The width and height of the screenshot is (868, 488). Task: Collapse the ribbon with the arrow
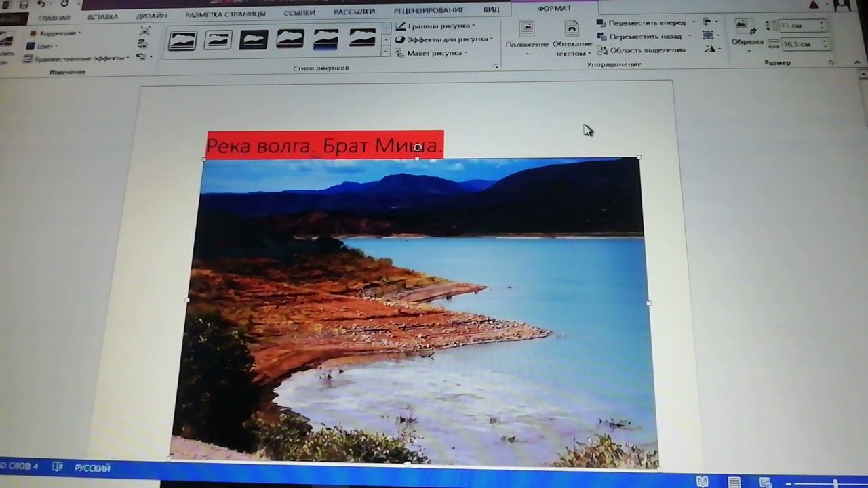857,63
